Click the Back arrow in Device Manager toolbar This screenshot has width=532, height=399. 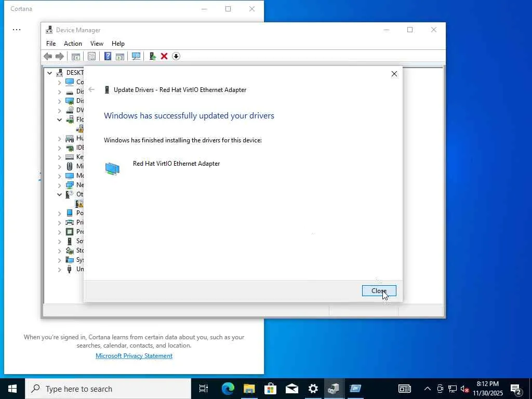pos(48,56)
